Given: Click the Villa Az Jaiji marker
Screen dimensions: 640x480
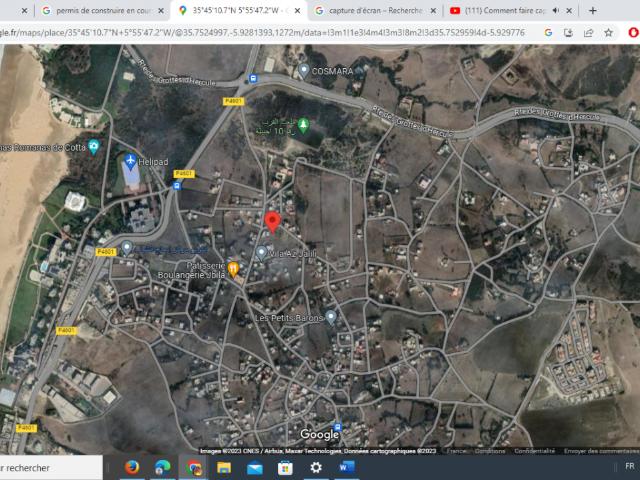Looking at the screenshot, I should coord(261,252).
